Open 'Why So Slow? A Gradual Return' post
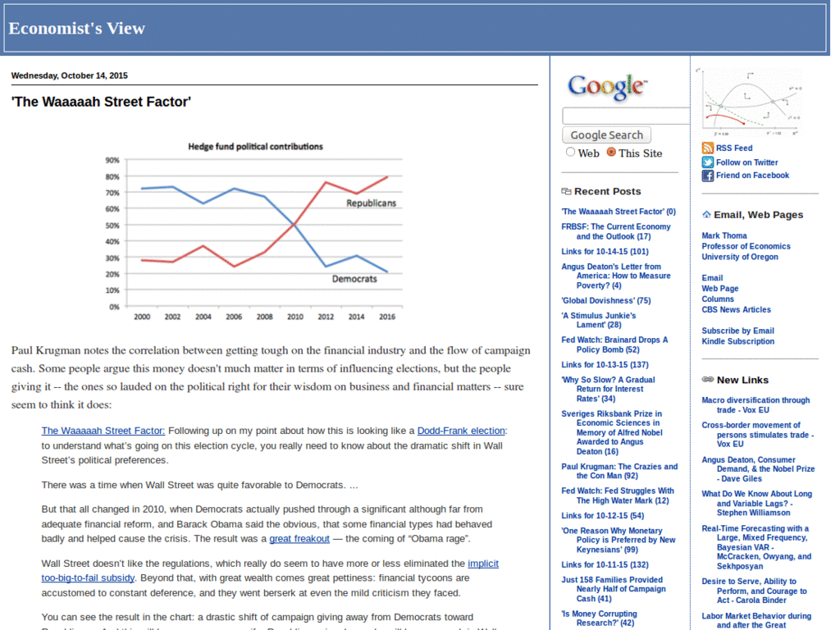840x630 pixels. tap(608, 389)
